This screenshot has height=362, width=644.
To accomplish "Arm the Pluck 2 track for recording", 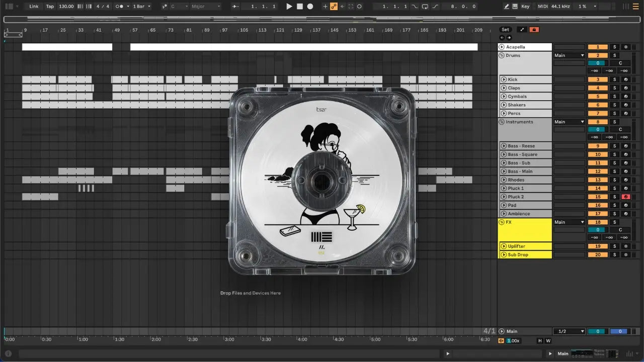I will pos(626,197).
